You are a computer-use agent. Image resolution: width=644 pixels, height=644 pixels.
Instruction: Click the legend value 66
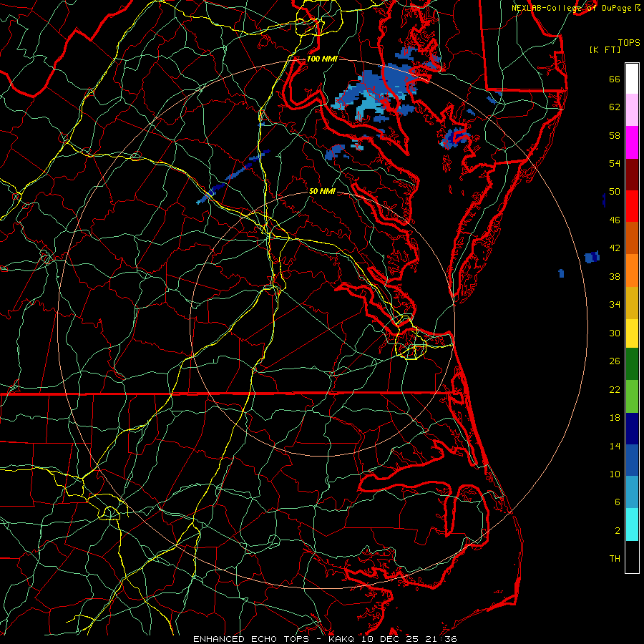615,79
